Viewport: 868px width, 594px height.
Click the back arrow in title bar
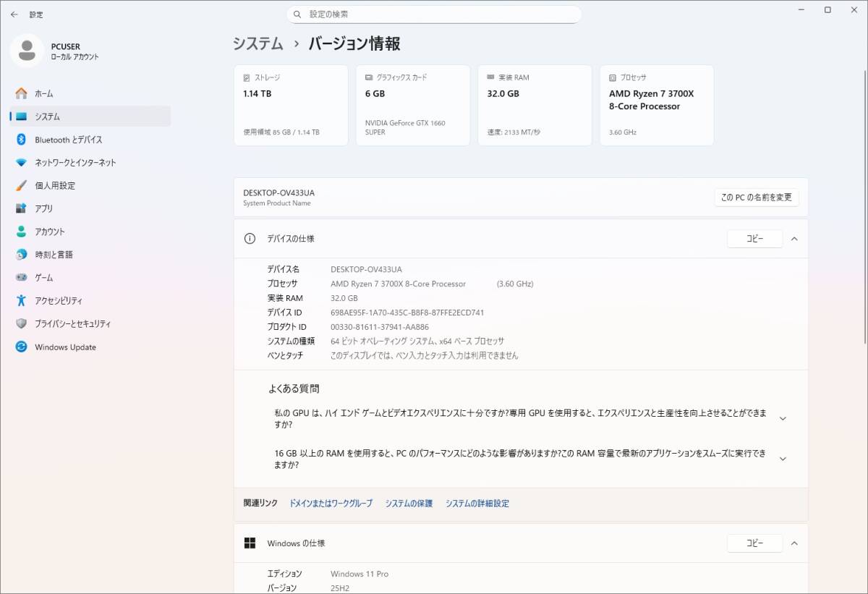point(14,14)
